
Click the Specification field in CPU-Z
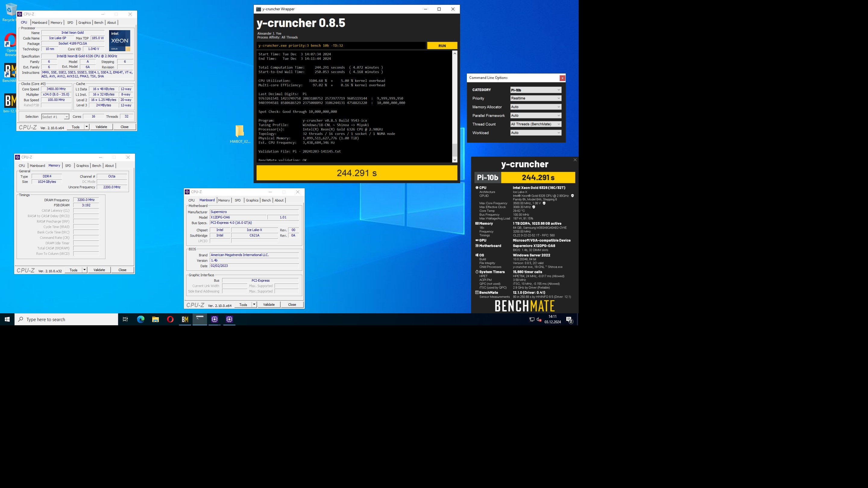(87, 56)
